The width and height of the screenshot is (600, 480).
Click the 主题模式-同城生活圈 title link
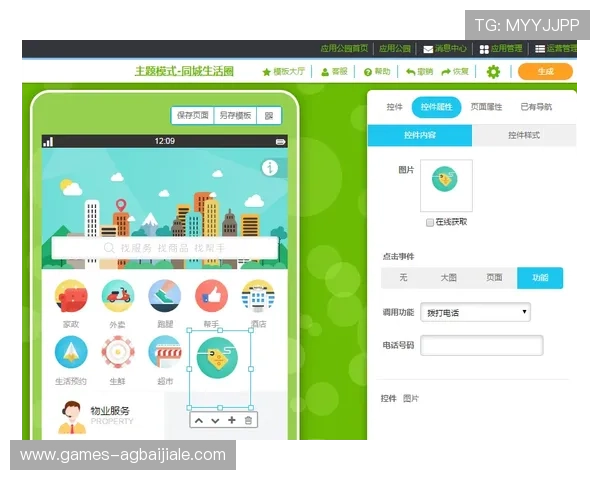pyautogui.click(x=184, y=71)
